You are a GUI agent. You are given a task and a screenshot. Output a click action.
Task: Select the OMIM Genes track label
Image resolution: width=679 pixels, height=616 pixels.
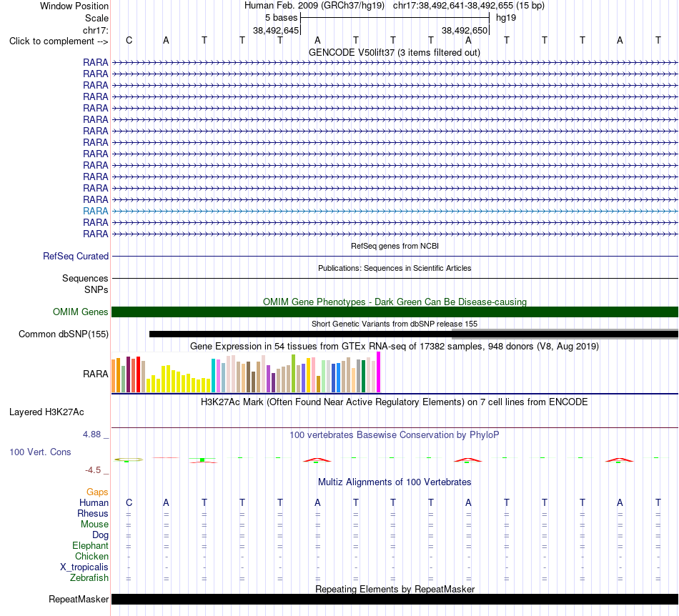[80, 312]
